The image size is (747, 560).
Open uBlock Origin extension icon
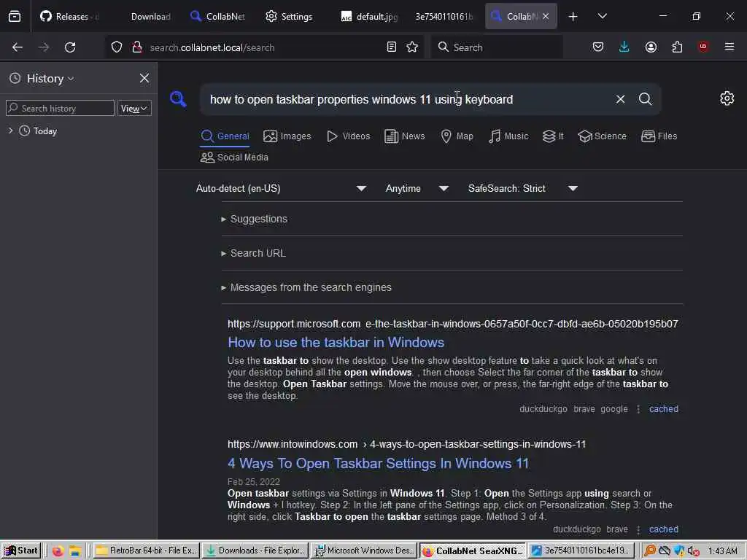click(703, 47)
